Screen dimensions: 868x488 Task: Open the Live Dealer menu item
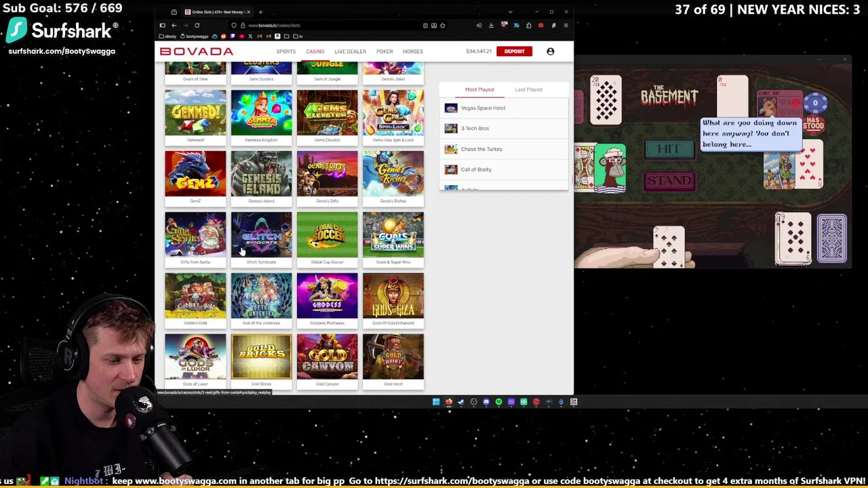(x=350, y=52)
